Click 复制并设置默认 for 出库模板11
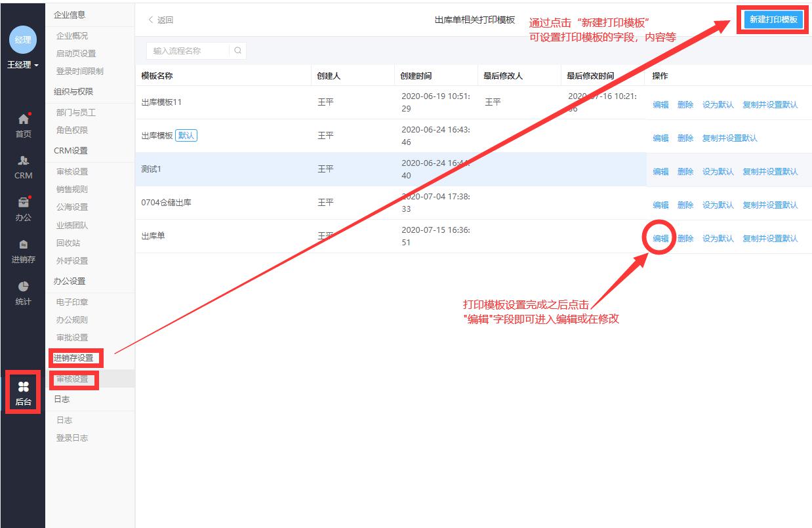This screenshot has height=528, width=812. point(770,105)
